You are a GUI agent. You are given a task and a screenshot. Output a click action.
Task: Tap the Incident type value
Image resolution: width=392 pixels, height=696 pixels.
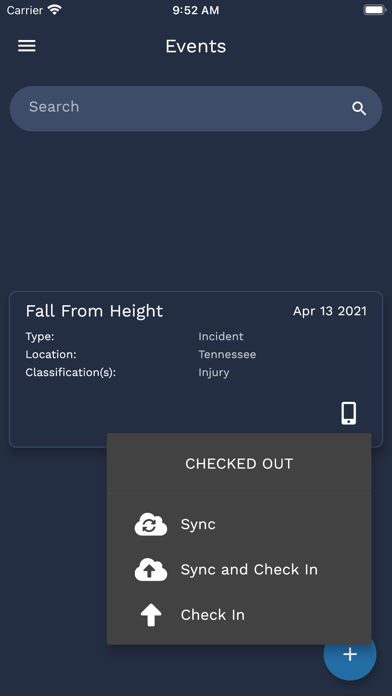221,336
